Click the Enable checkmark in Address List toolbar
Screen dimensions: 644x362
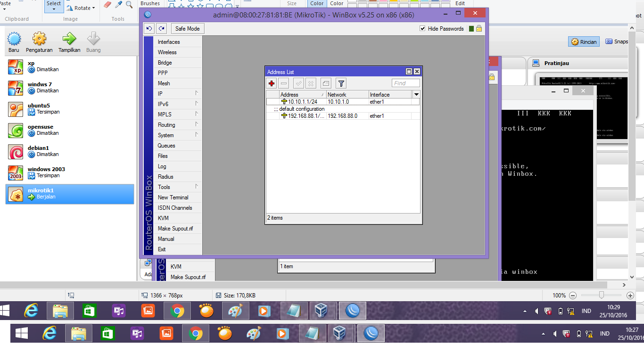click(298, 83)
